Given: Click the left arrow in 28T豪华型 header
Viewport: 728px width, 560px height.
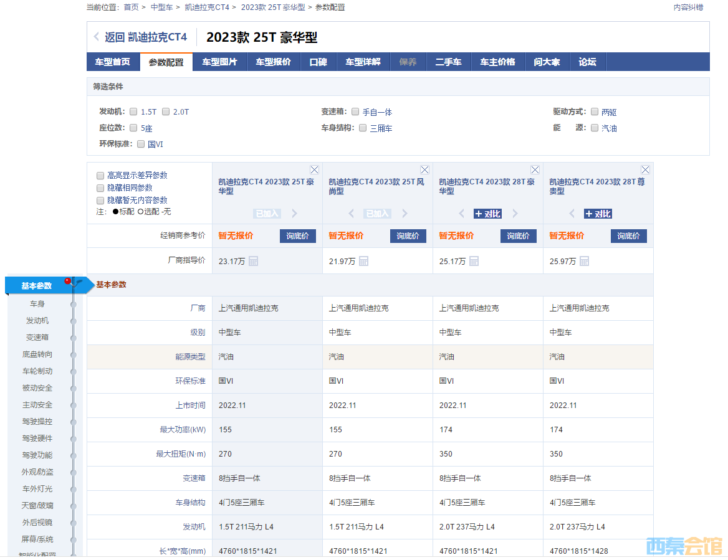Looking at the screenshot, I should tap(461, 214).
